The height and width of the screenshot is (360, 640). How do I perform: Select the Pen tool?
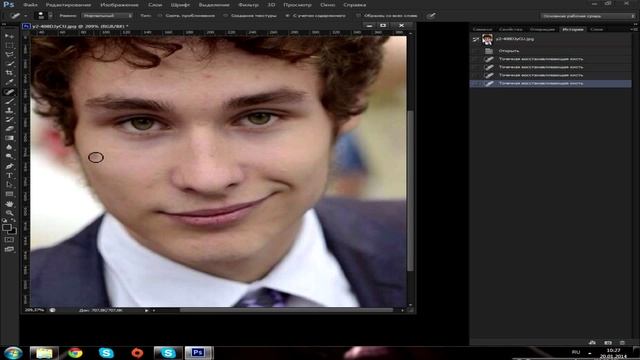click(x=9, y=166)
